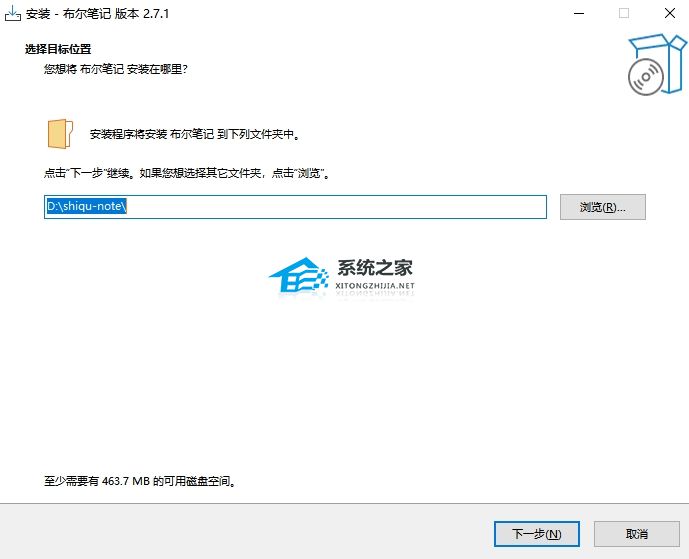Screen dimensions: 689x559
Task: Open folder browser via 浏览(R)... button
Action: [602, 207]
